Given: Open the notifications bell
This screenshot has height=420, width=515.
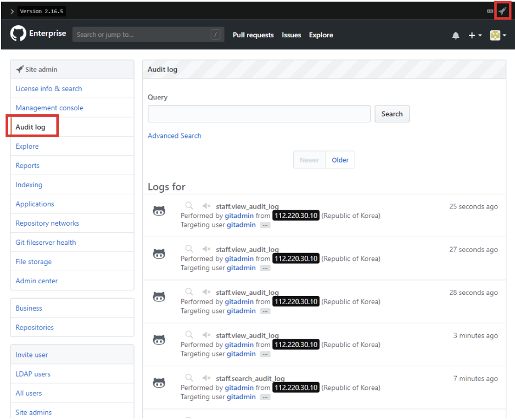Looking at the screenshot, I should tap(455, 36).
